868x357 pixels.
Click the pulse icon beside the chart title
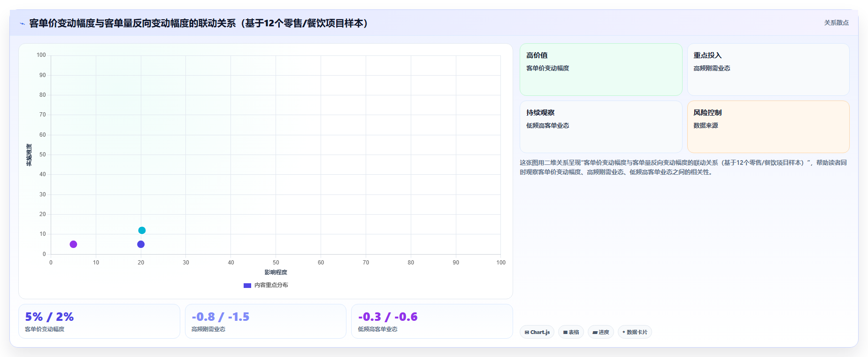point(22,23)
